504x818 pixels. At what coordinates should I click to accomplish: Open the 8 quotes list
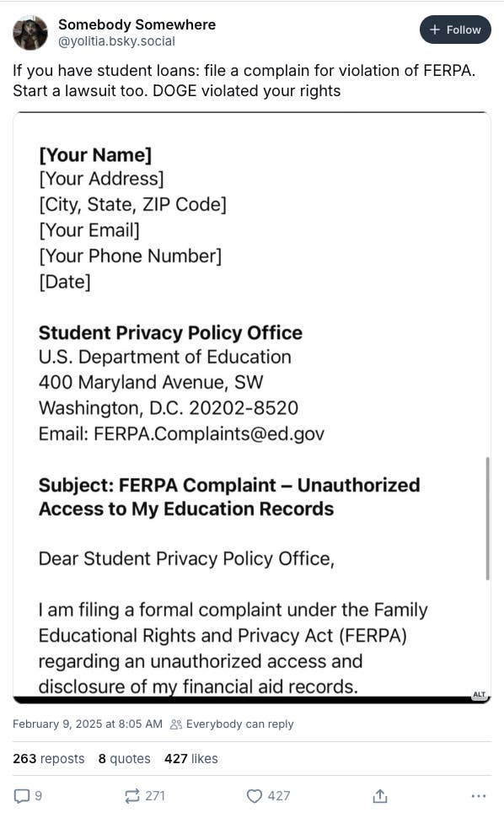[124, 758]
